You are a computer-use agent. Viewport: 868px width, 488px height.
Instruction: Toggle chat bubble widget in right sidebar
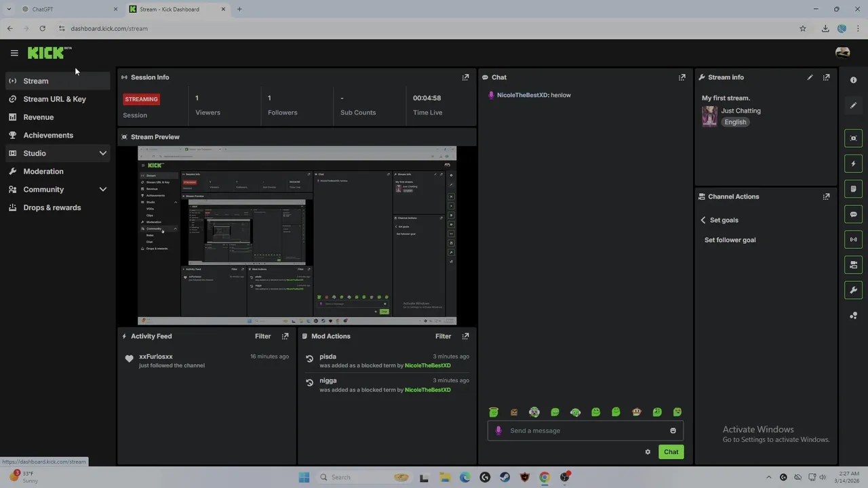(x=853, y=214)
